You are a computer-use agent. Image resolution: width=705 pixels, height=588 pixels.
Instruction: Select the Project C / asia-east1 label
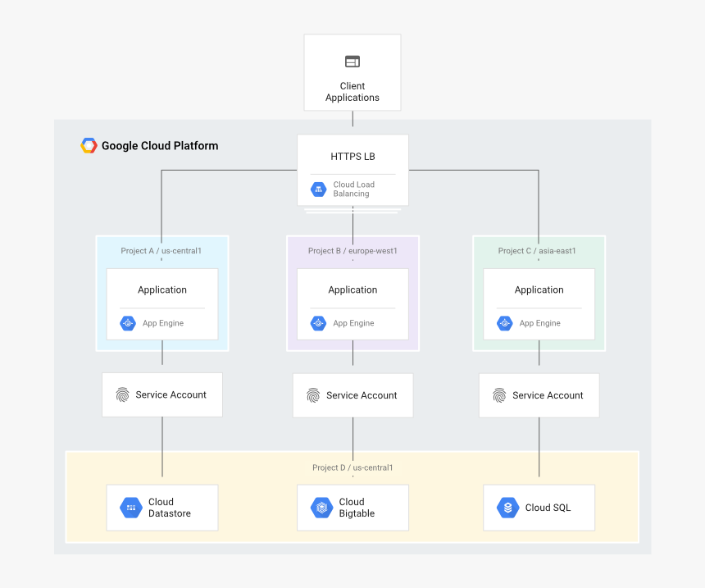point(537,251)
